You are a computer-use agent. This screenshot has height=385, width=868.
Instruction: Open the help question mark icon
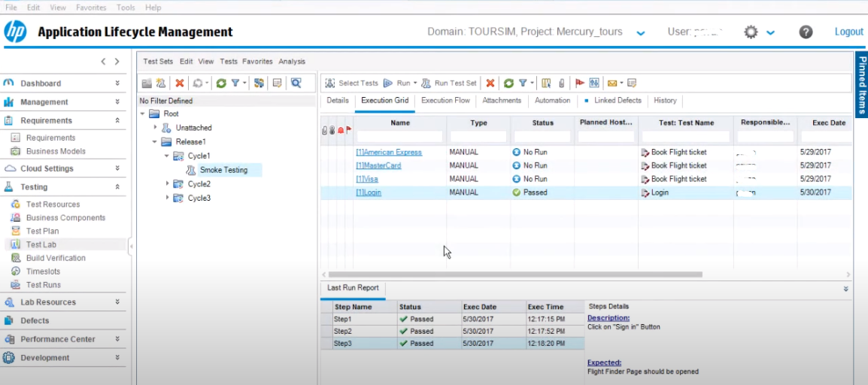pyautogui.click(x=806, y=32)
